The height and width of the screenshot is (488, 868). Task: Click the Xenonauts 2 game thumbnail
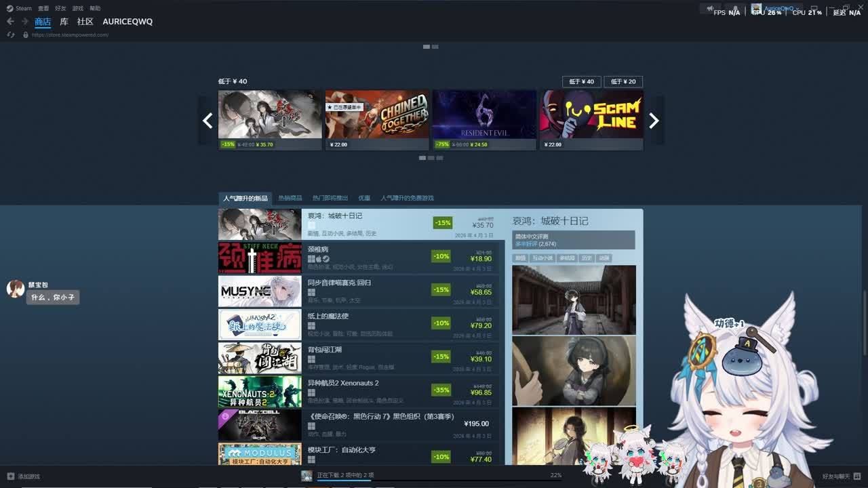tap(260, 391)
